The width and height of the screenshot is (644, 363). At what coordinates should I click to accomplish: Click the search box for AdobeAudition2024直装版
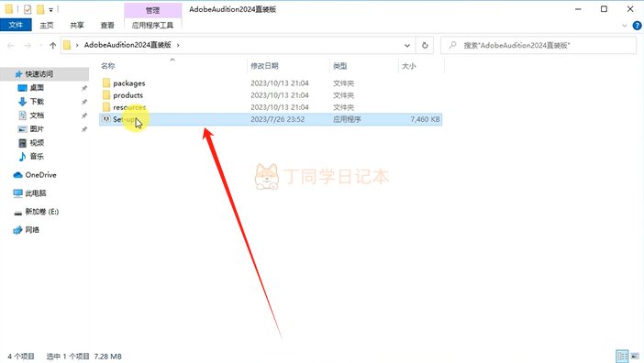tap(539, 45)
